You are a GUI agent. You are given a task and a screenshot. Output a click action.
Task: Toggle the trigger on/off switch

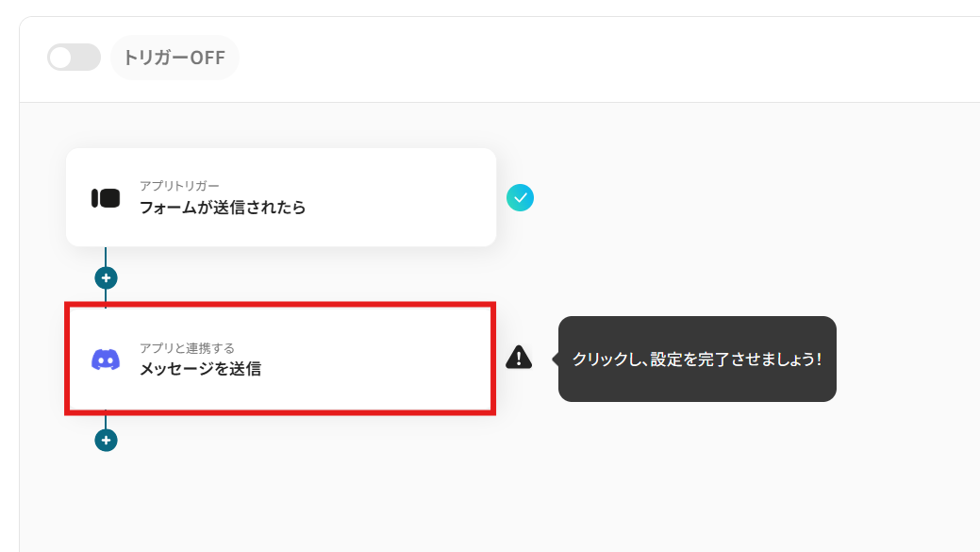pyautogui.click(x=74, y=58)
